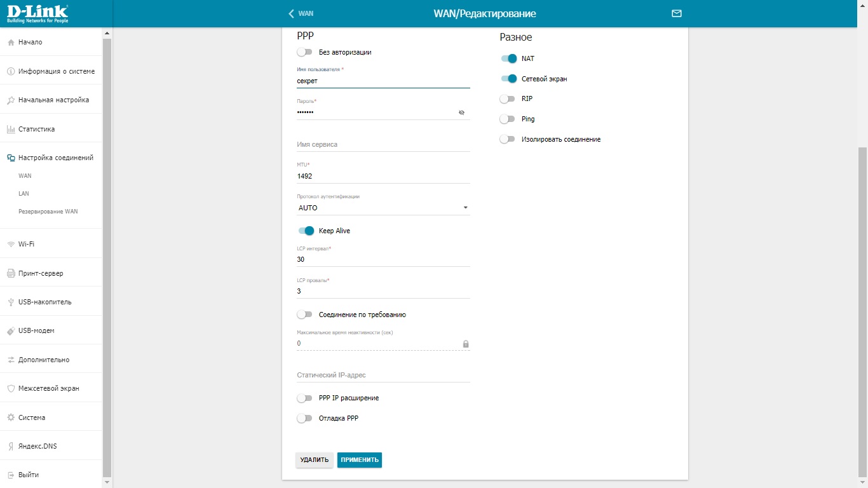
Task: Click the D-Link logo
Action: point(37,13)
